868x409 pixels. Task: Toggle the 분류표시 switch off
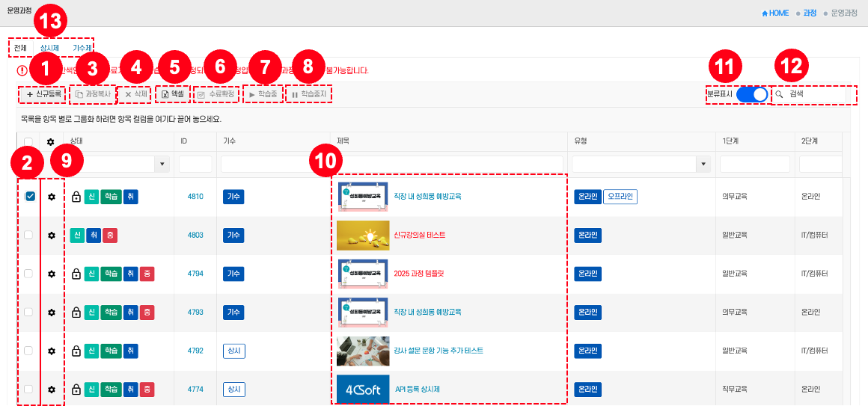752,95
